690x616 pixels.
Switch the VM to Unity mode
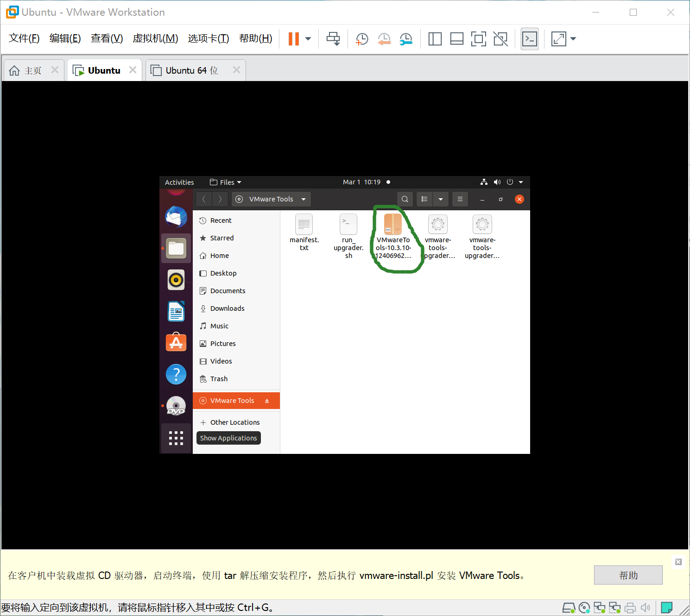(x=501, y=38)
